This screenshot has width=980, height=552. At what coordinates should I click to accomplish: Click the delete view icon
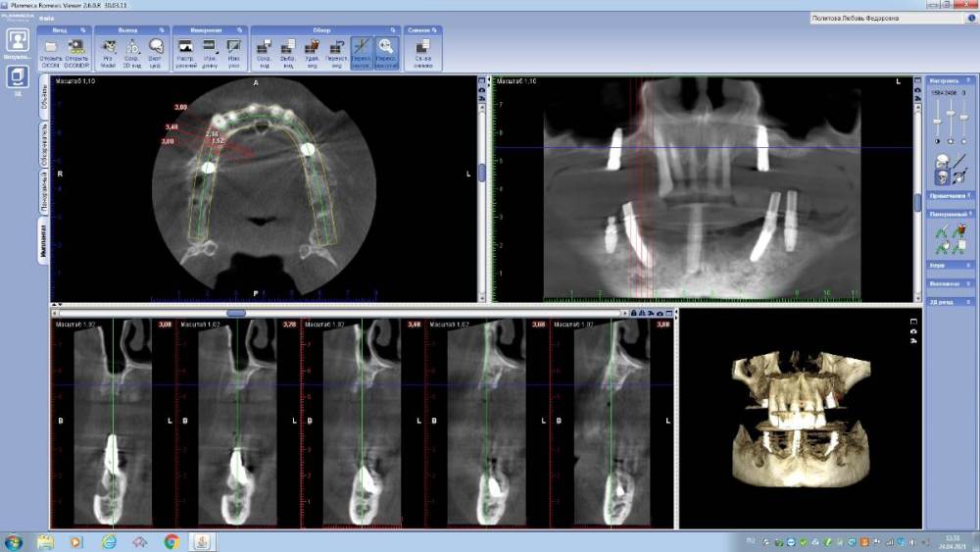click(x=314, y=47)
